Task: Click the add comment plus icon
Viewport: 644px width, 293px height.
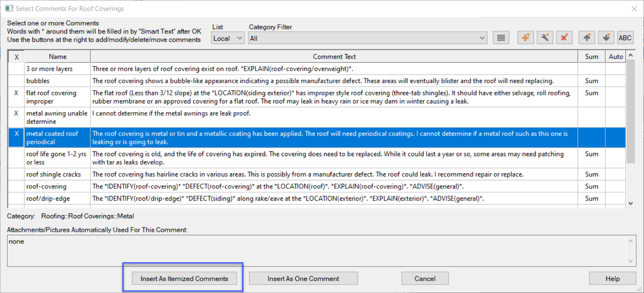Action: click(x=525, y=38)
